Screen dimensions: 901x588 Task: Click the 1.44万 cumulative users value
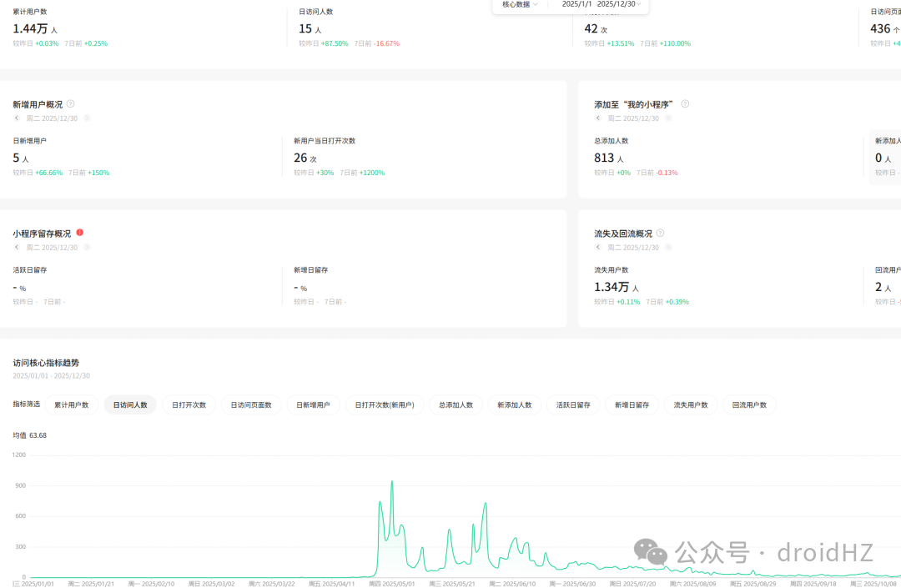click(31, 28)
